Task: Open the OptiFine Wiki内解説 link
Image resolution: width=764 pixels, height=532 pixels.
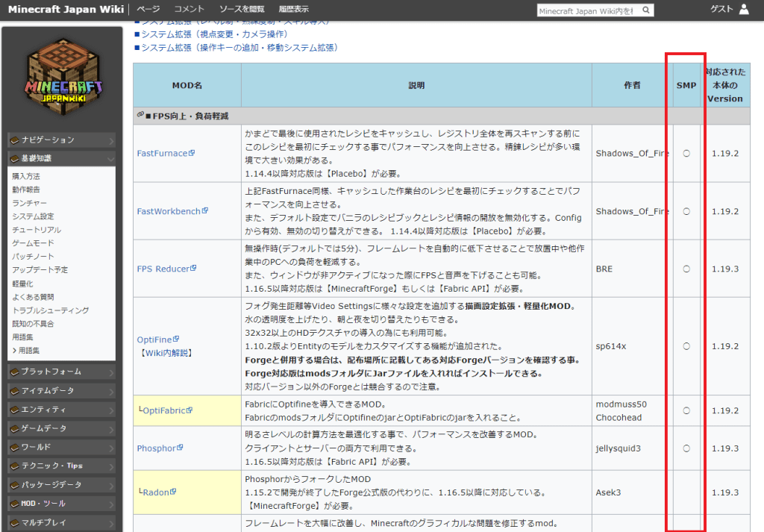Action: pyautogui.click(x=166, y=353)
